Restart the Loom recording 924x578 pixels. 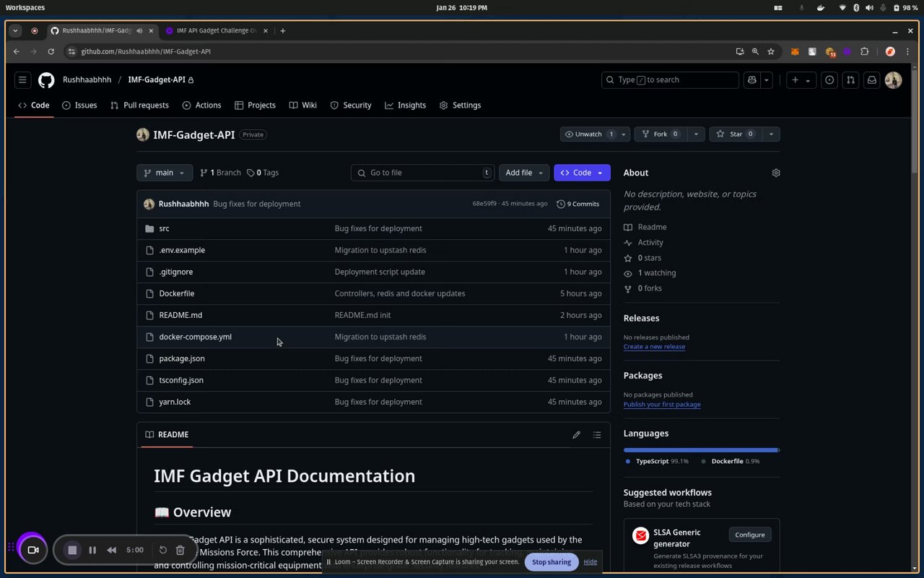click(x=163, y=550)
